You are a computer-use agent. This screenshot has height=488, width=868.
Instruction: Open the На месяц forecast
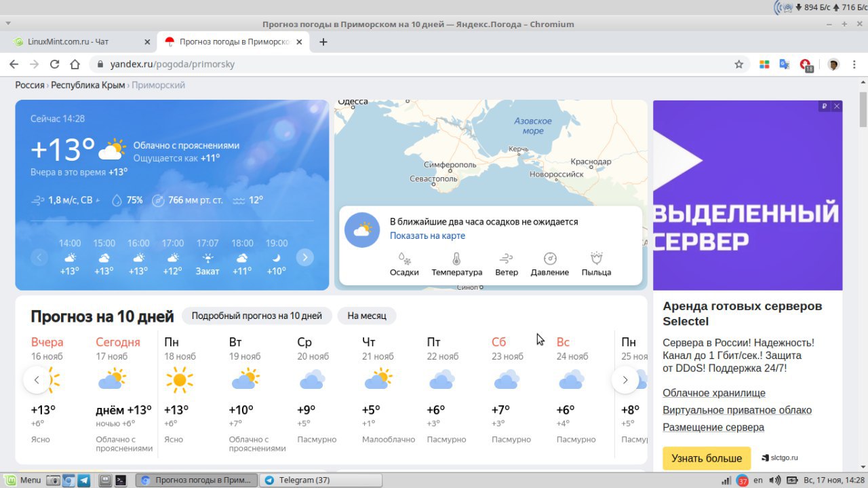click(x=367, y=316)
